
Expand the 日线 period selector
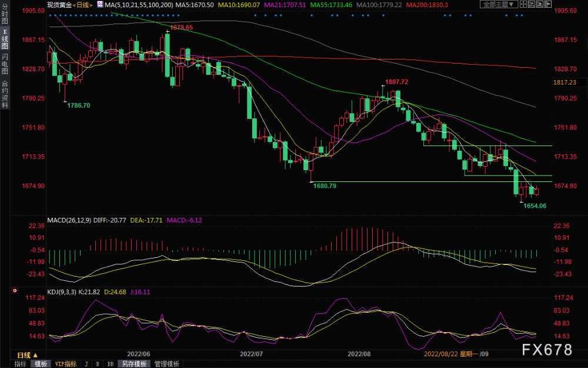coord(28,355)
